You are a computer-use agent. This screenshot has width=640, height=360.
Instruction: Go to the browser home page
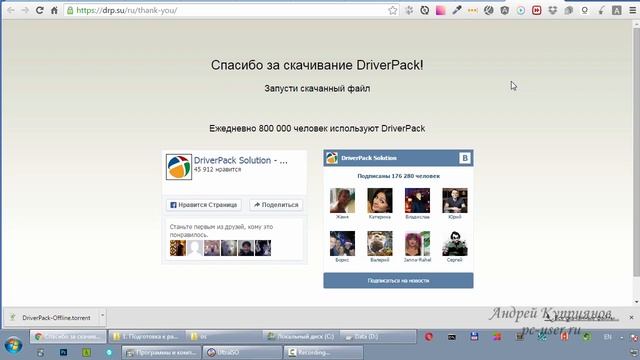(x=54, y=10)
